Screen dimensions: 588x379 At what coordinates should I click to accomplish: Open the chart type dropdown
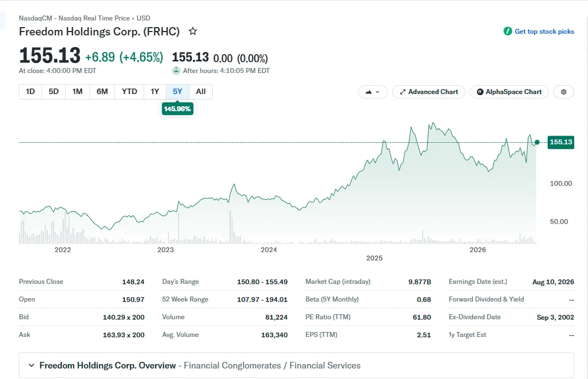click(372, 92)
